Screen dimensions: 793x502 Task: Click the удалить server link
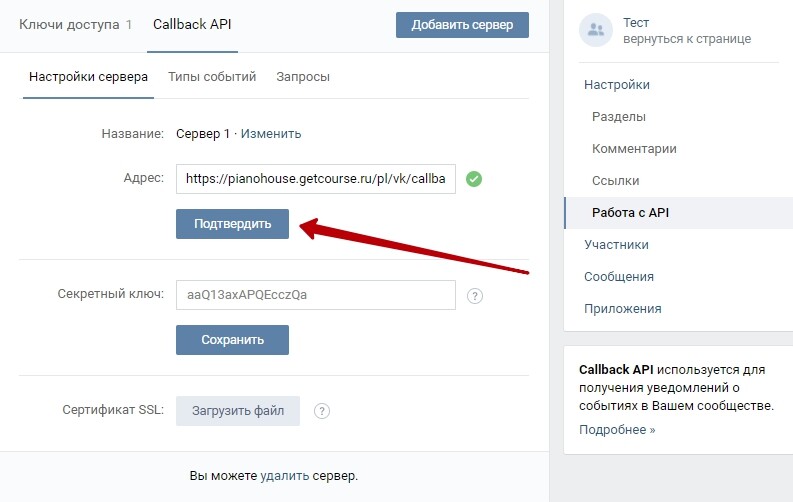(x=284, y=476)
